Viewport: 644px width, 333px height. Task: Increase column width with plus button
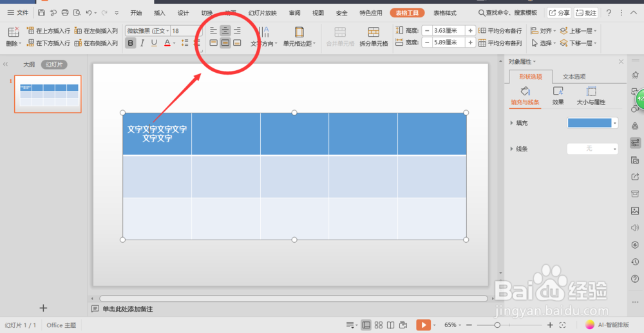[x=470, y=43]
